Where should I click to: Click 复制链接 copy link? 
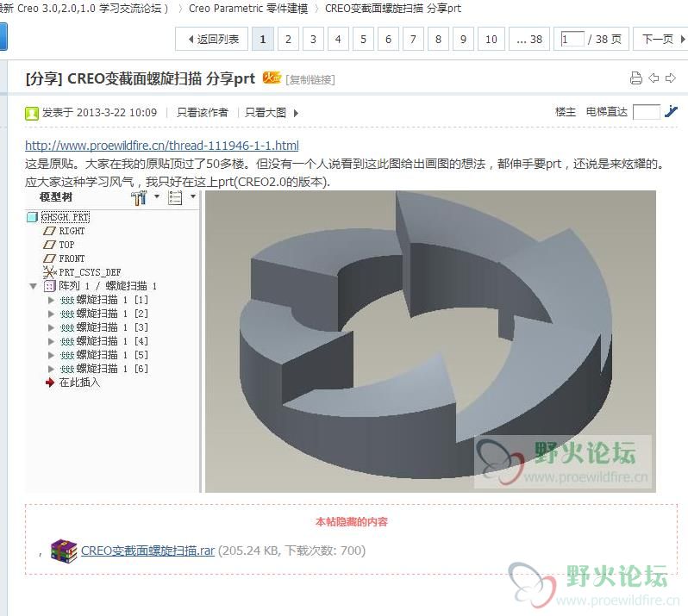point(310,80)
